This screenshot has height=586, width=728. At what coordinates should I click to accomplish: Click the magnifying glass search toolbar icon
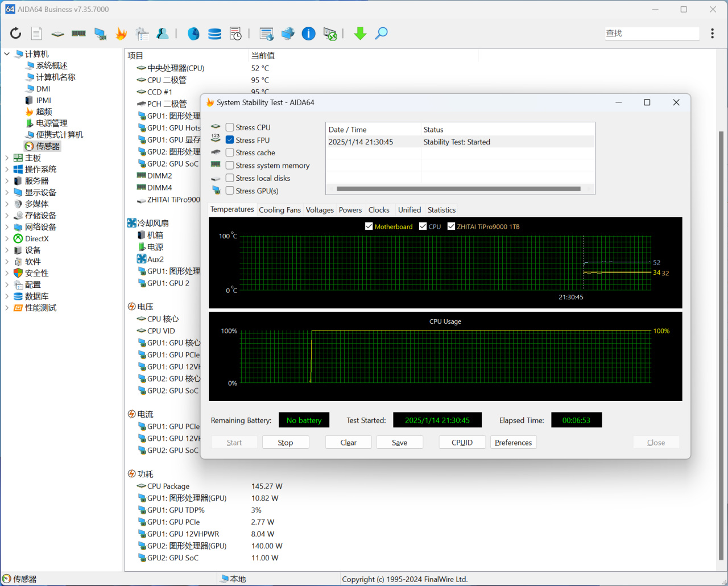point(381,34)
